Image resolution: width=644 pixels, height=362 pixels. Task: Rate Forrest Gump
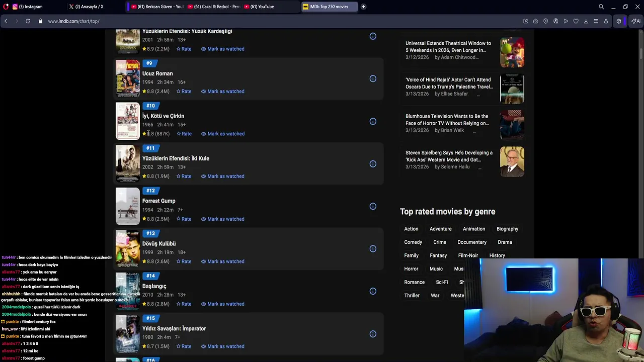click(184, 219)
